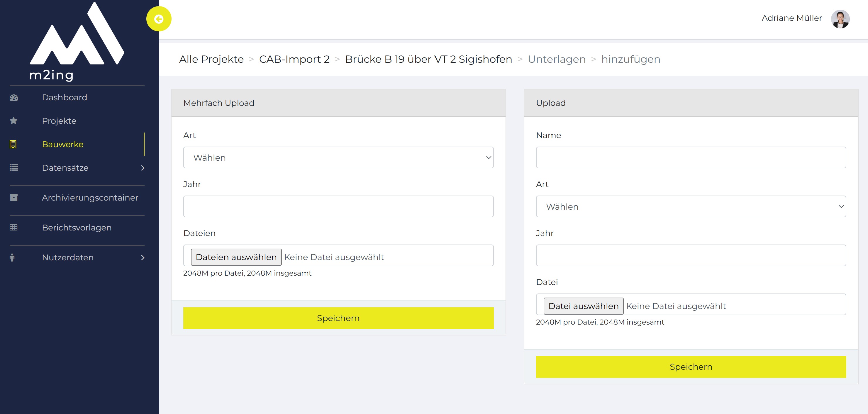Expand Datensätze submenu chevron
Viewport: 868px width, 414px height.
[143, 168]
